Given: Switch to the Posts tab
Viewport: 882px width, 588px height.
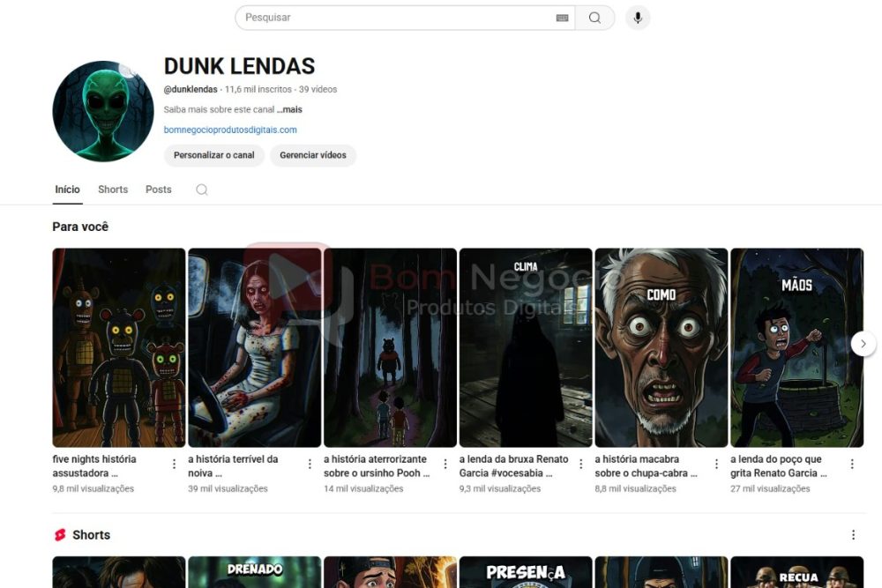Looking at the screenshot, I should [x=159, y=190].
